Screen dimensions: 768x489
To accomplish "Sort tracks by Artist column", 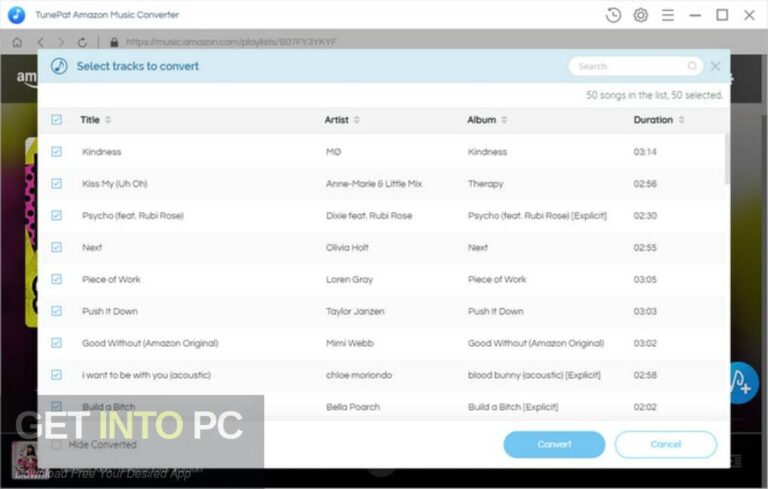I will [342, 120].
